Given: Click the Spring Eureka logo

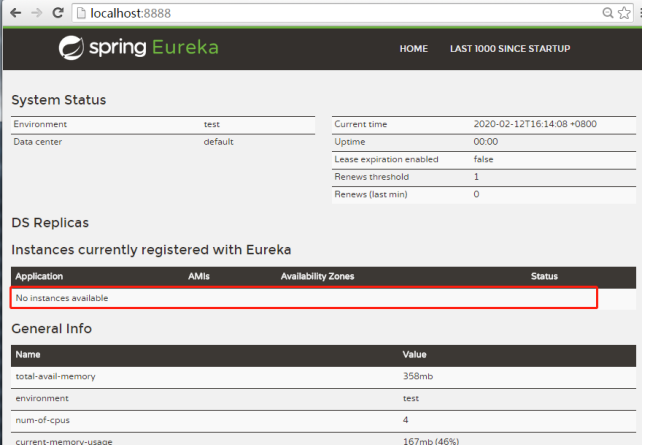Looking at the screenshot, I should 139,47.
